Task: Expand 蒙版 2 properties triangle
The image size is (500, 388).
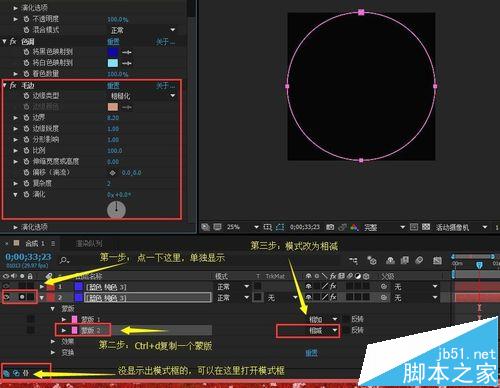Action: point(64,330)
